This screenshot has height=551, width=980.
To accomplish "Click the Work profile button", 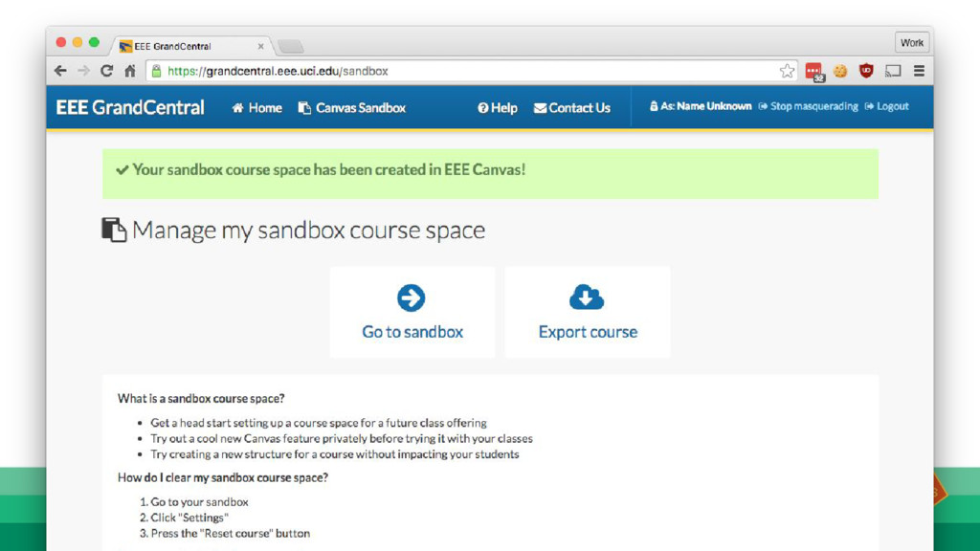I will 912,42.
